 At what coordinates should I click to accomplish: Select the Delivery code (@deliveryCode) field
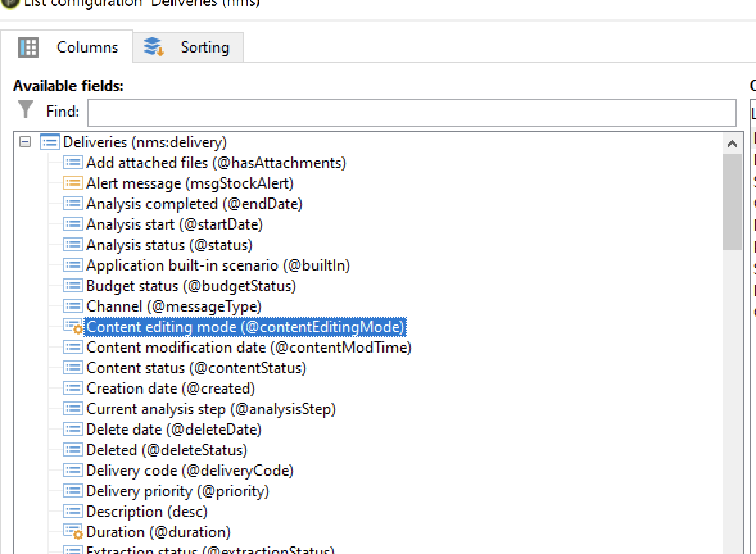(x=189, y=471)
